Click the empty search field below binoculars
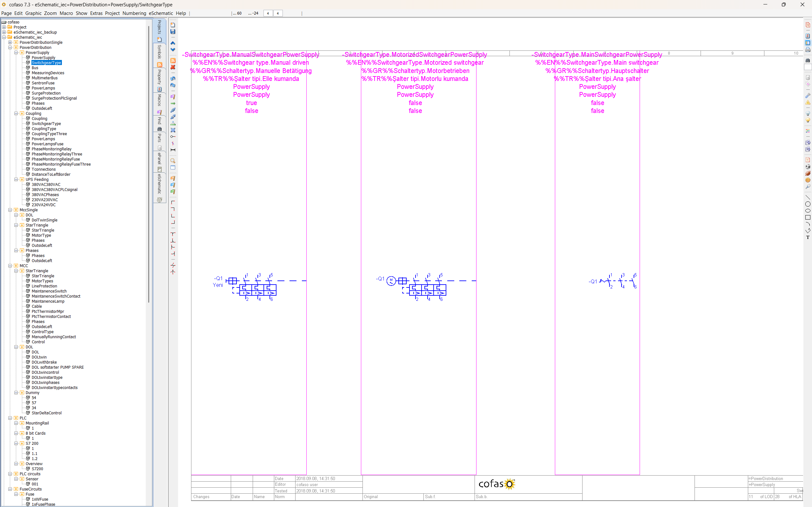812x507 pixels. pyautogui.click(x=808, y=67)
